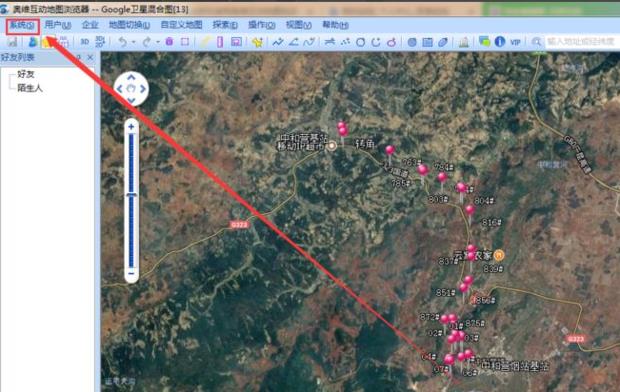Open the 系统(S) menu
This screenshot has width=620, height=392.
point(23,26)
